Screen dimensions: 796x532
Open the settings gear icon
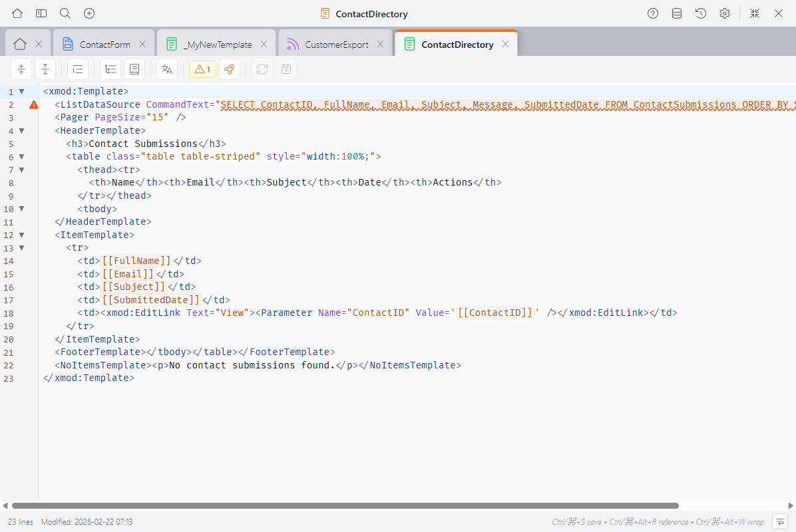pos(724,14)
